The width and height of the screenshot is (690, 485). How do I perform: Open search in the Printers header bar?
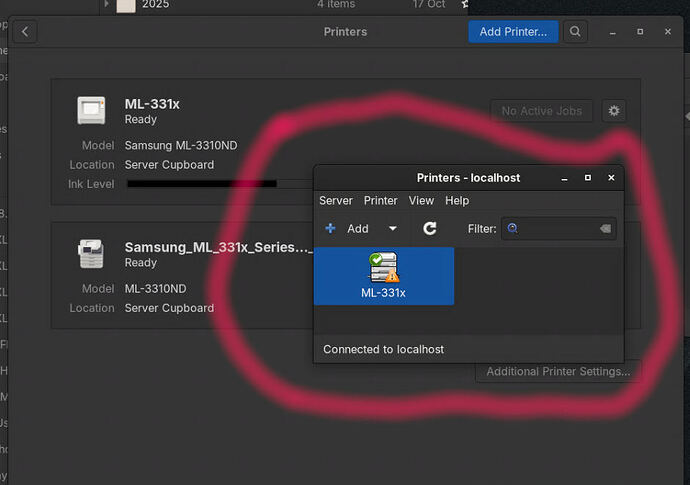click(575, 32)
